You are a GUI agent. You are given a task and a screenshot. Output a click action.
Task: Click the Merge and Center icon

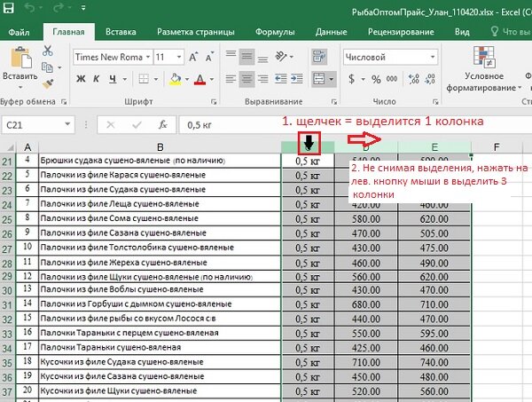point(319,79)
